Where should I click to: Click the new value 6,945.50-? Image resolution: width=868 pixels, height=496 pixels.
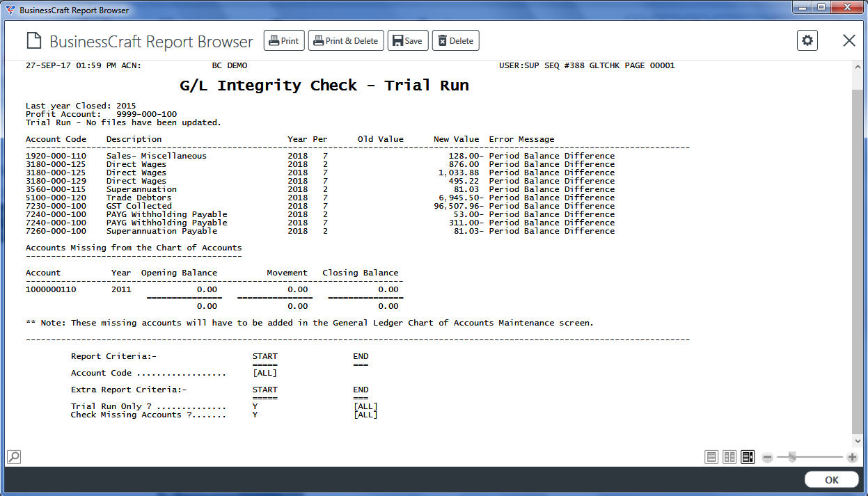click(461, 198)
